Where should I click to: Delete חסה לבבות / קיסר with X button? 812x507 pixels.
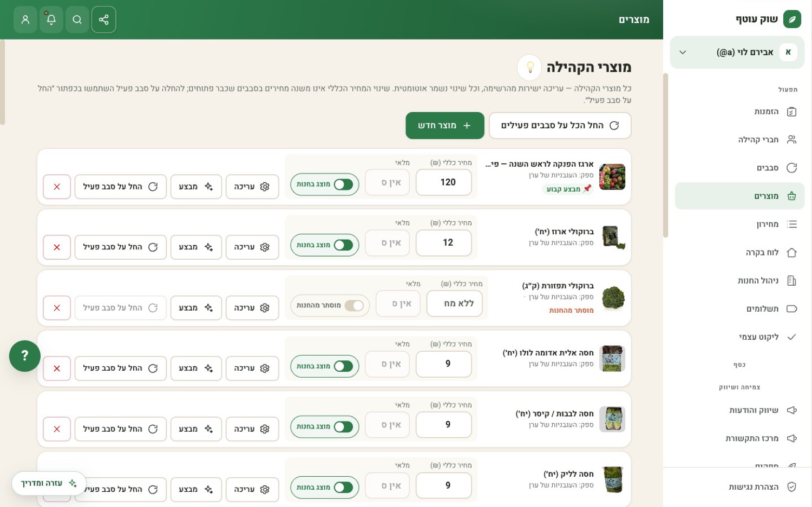pos(57,429)
